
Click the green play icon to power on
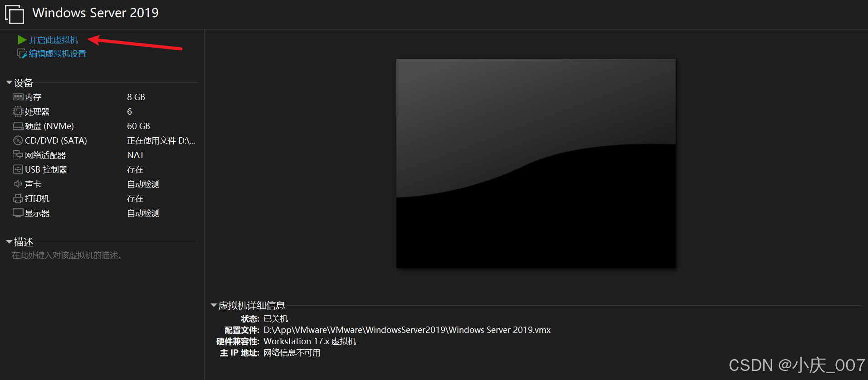tap(22, 40)
